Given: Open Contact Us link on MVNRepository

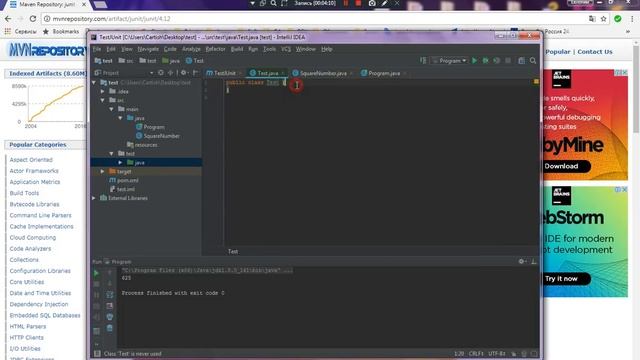Looking at the screenshot, I should tap(595, 52).
